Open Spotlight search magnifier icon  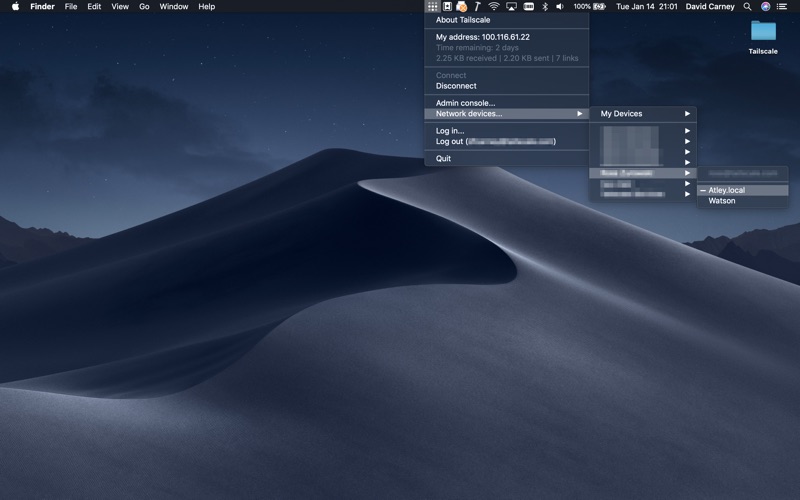point(747,6)
